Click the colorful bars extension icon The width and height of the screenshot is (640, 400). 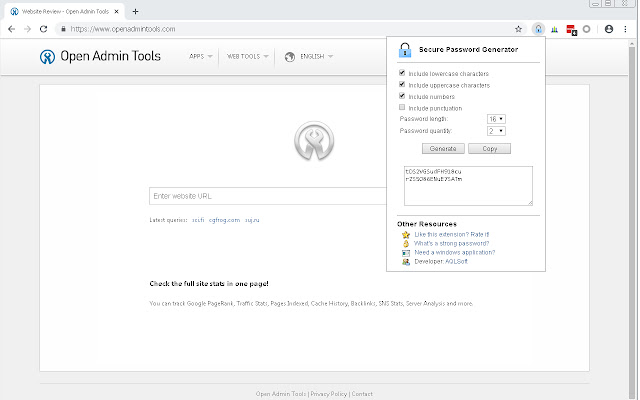(554, 29)
